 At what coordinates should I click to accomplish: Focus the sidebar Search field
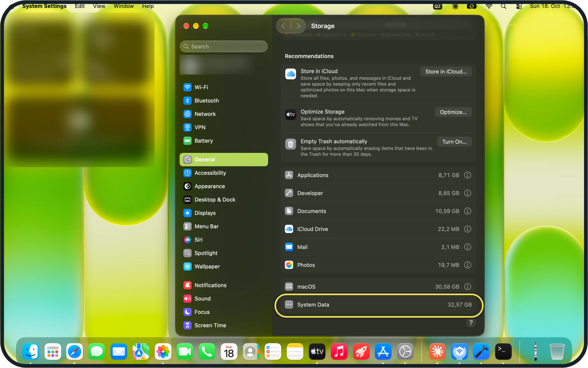(224, 46)
